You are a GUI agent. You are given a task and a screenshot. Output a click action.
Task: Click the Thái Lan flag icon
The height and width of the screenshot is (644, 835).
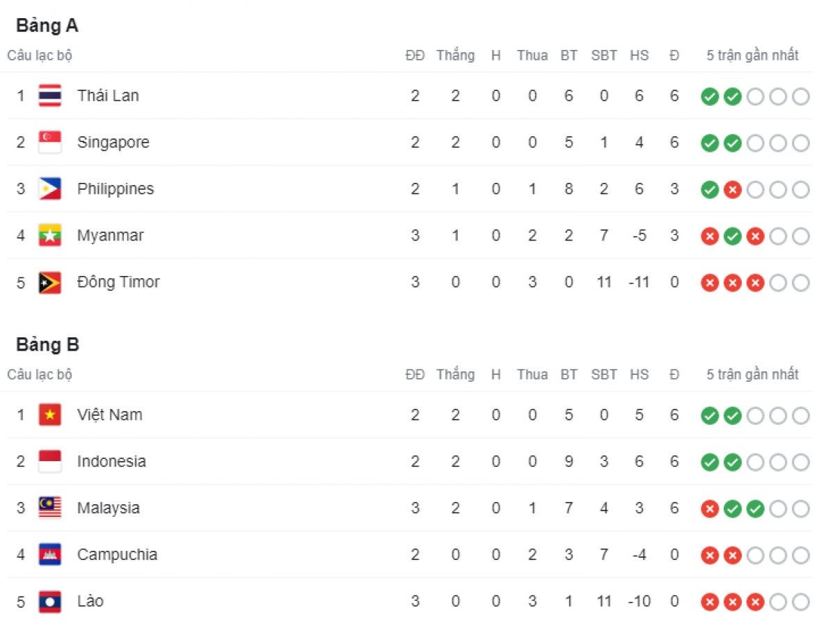pos(50,96)
